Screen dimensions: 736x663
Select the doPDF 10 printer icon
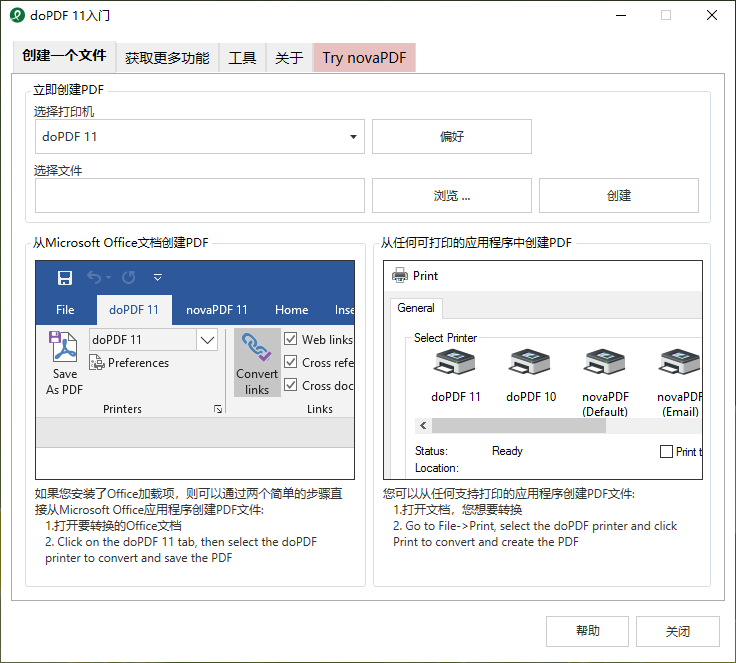(x=530, y=362)
